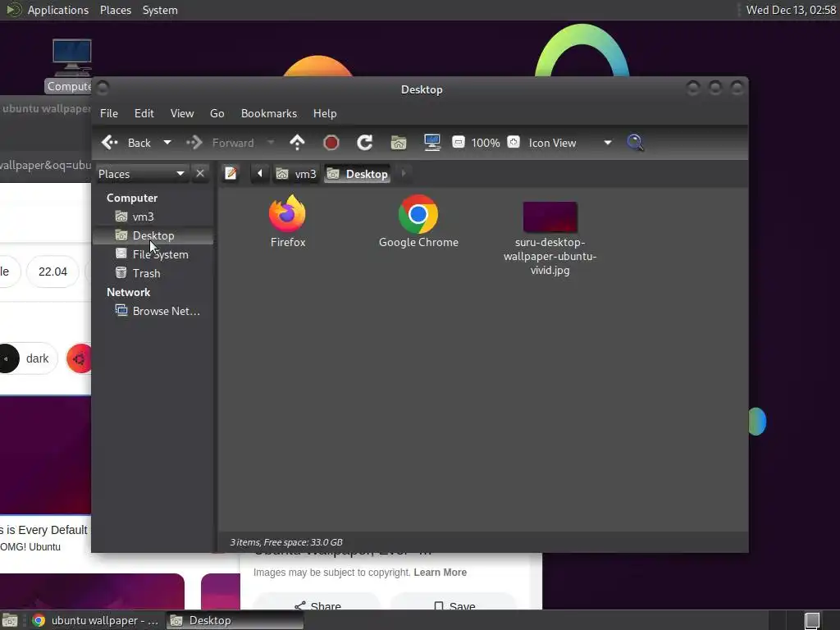Reset zoom via 100% label
840x630 pixels.
click(486, 143)
